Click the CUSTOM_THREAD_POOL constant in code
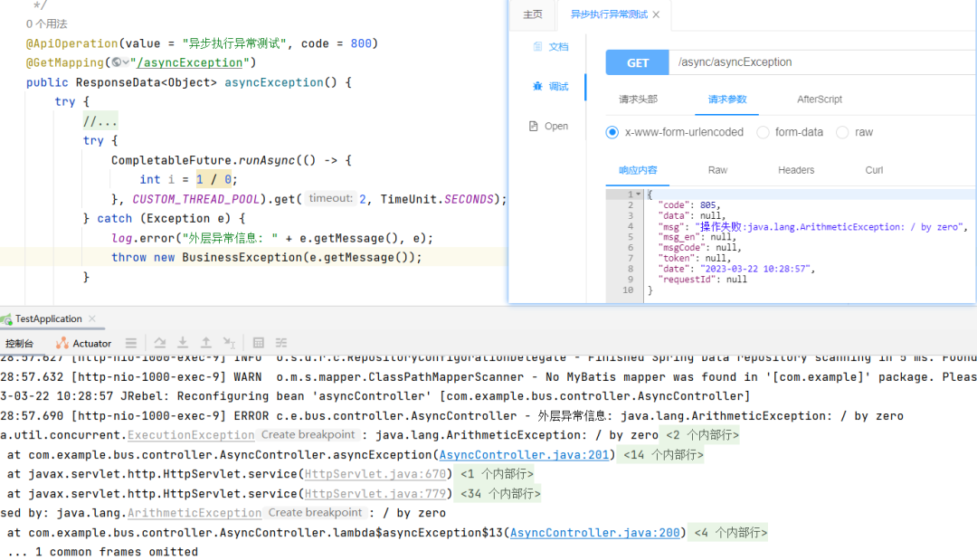This screenshot has width=977, height=560. tap(195, 199)
